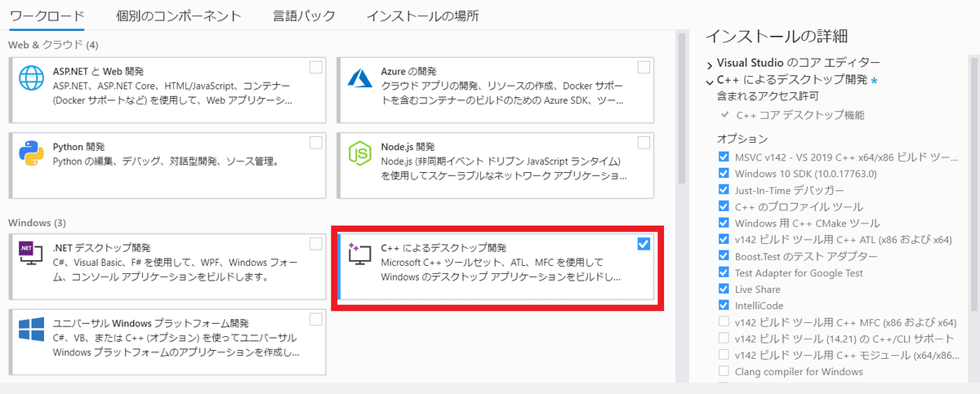Uncheck Test Adapter for Google Test

tap(724, 272)
